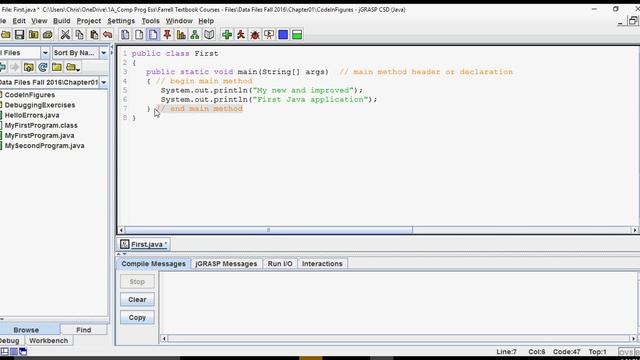Switch to the jGRASP Messages tab

click(x=226, y=264)
